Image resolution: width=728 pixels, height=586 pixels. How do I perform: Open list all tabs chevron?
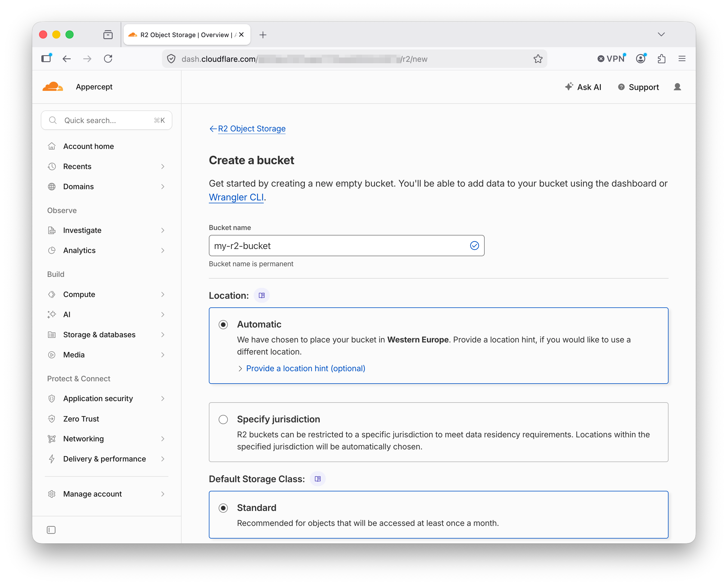661,35
